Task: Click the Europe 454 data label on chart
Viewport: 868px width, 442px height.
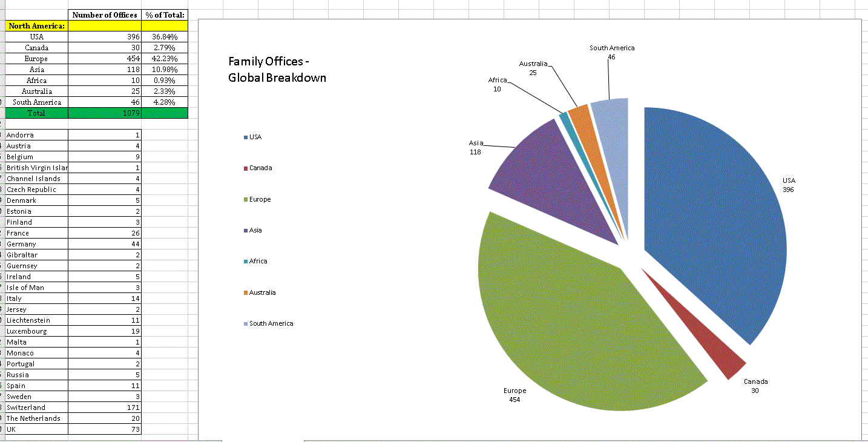Action: click(515, 395)
